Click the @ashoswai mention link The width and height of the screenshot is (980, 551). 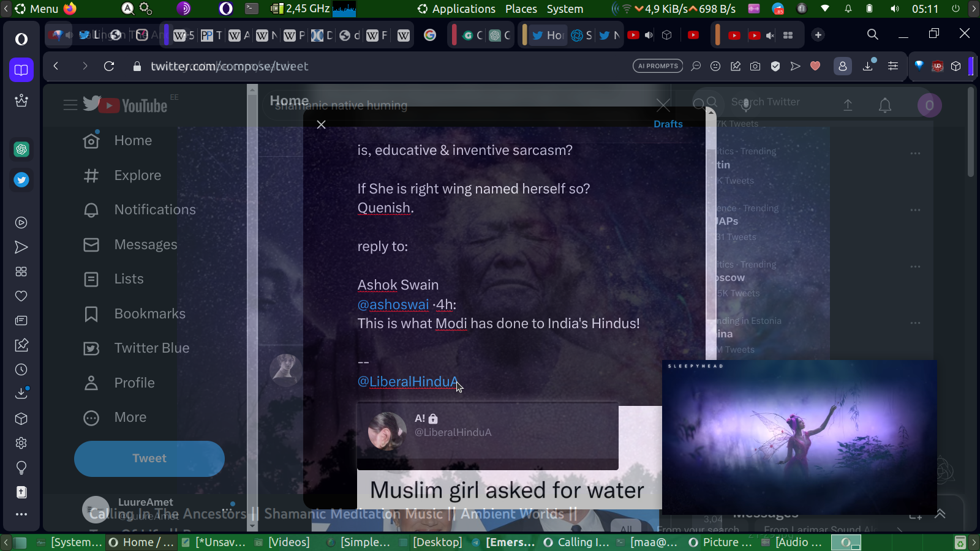pos(393,304)
